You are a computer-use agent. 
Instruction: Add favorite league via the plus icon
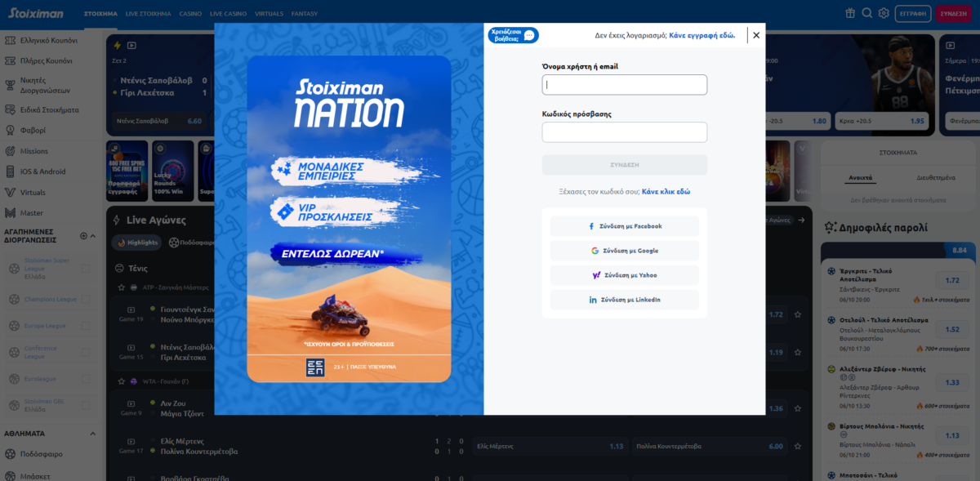pos(83,236)
